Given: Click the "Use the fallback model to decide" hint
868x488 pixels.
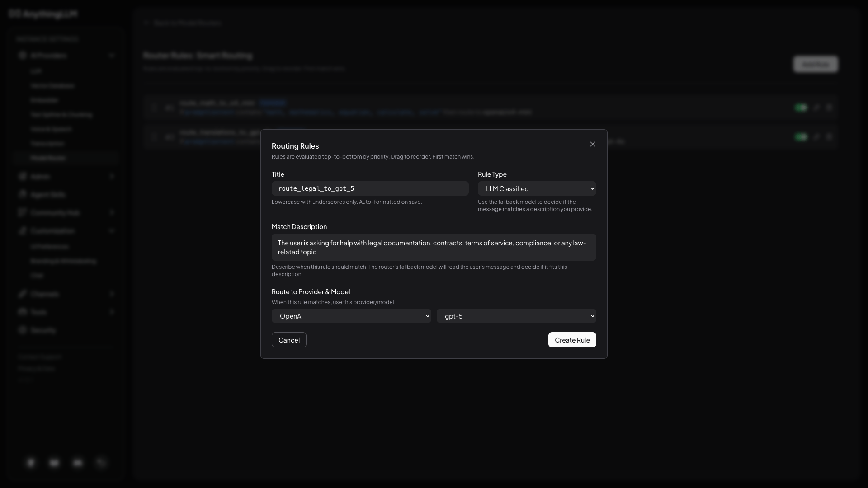Looking at the screenshot, I should (x=535, y=206).
